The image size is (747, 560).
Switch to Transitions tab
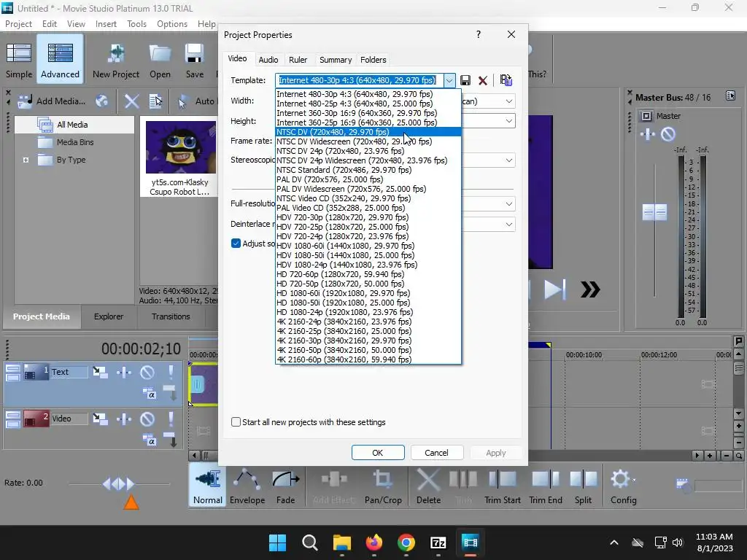point(171,316)
